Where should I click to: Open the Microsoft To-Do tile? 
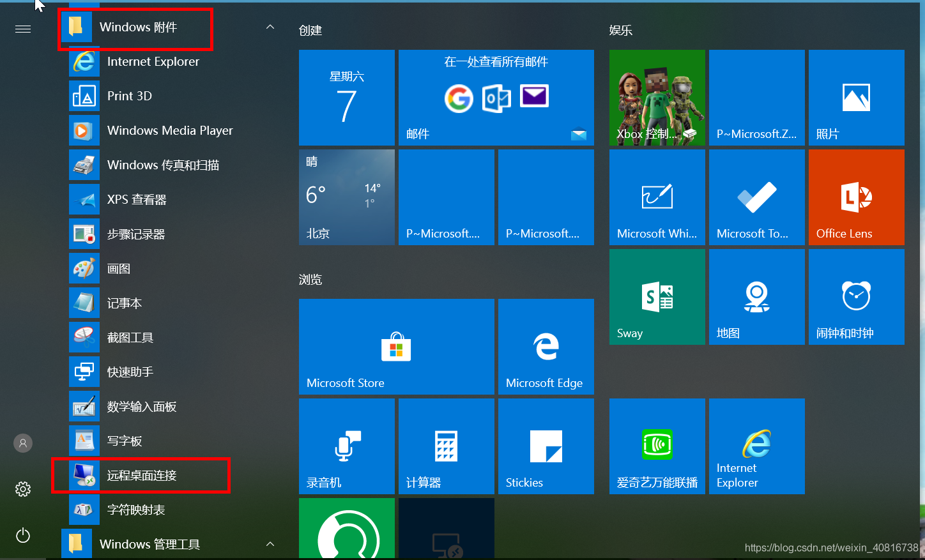pyautogui.click(x=757, y=197)
